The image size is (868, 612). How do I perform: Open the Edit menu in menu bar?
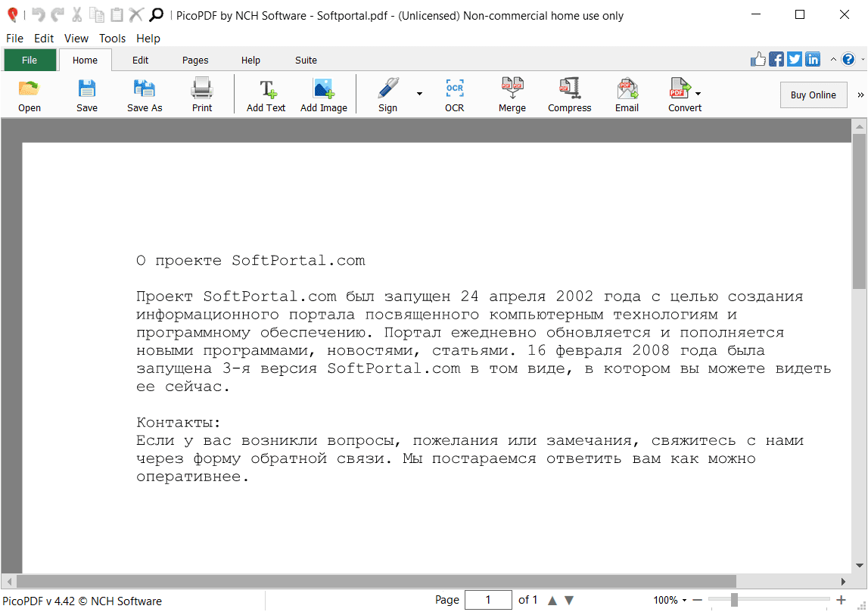pos(44,38)
